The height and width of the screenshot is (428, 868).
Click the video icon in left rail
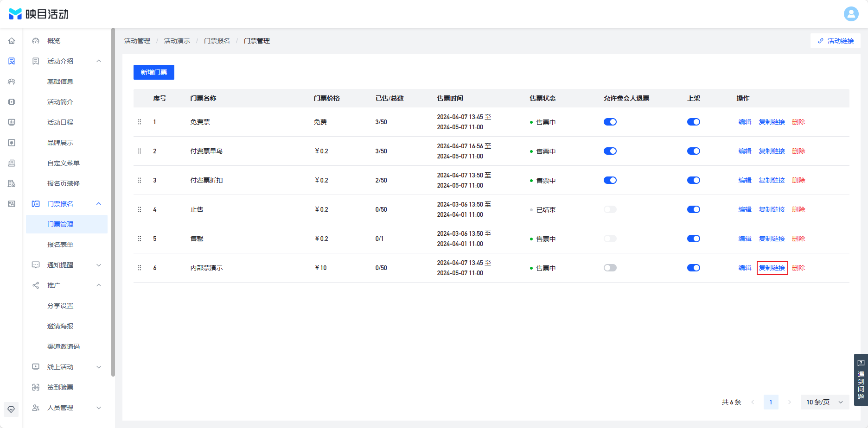[x=12, y=102]
